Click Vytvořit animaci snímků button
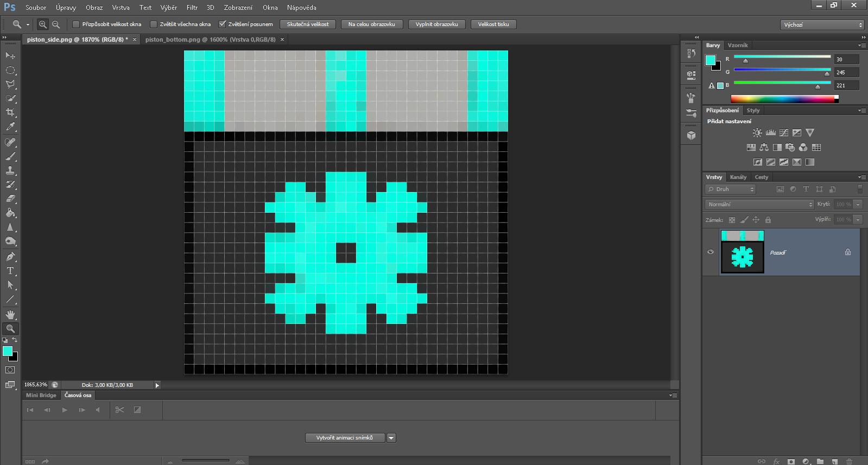 click(345, 438)
